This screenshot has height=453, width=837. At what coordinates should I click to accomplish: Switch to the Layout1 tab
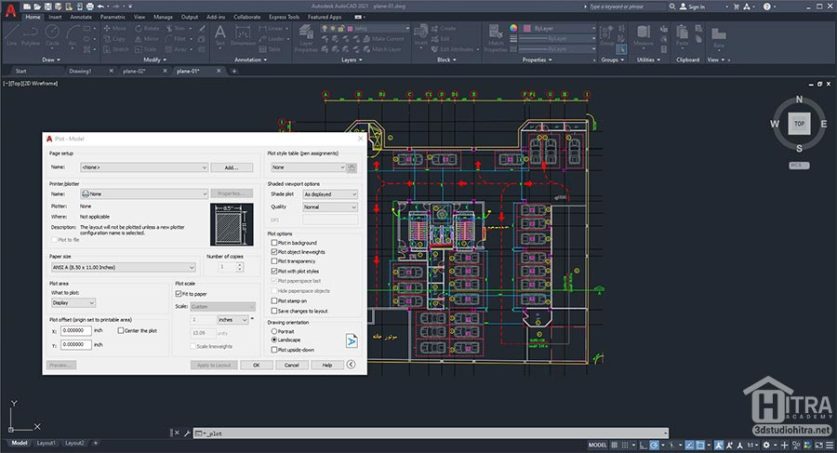click(47, 443)
